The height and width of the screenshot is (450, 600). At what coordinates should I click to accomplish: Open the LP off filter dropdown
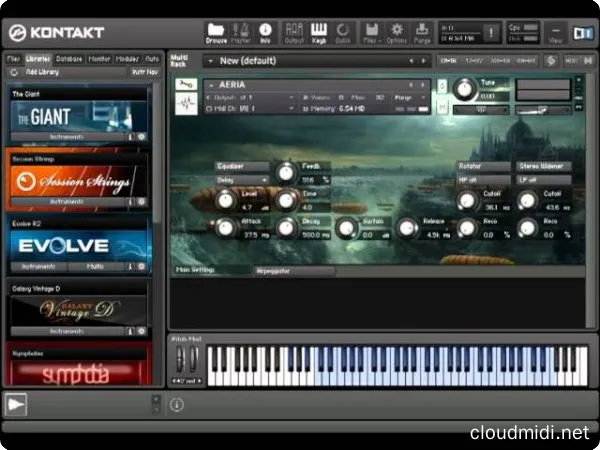point(542,180)
